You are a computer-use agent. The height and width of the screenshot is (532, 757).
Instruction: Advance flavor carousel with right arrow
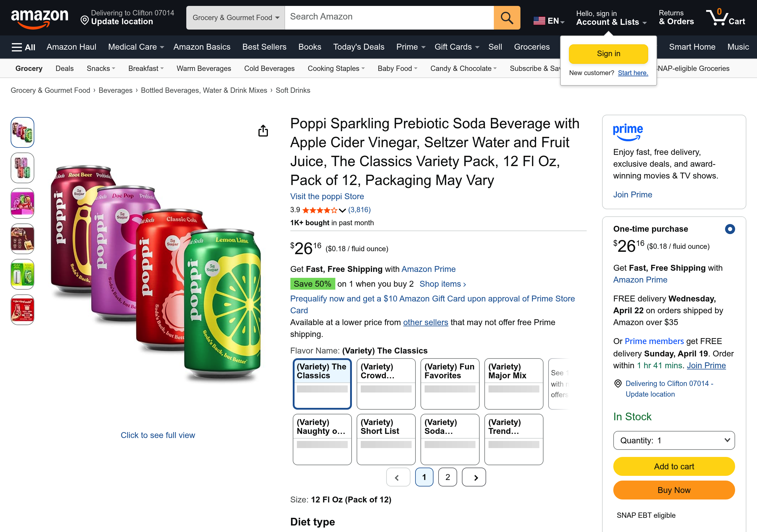pyautogui.click(x=474, y=477)
